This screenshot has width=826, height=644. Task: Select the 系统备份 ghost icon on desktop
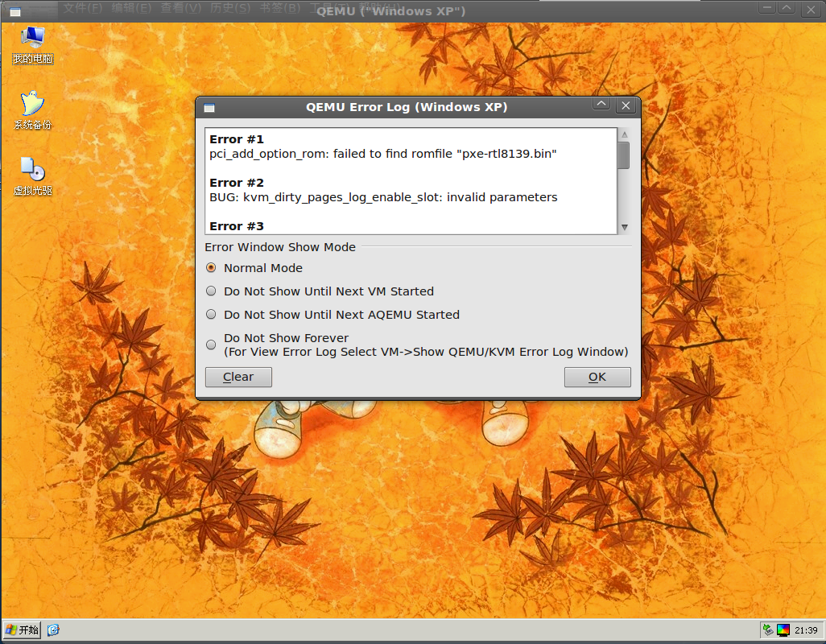(33, 110)
